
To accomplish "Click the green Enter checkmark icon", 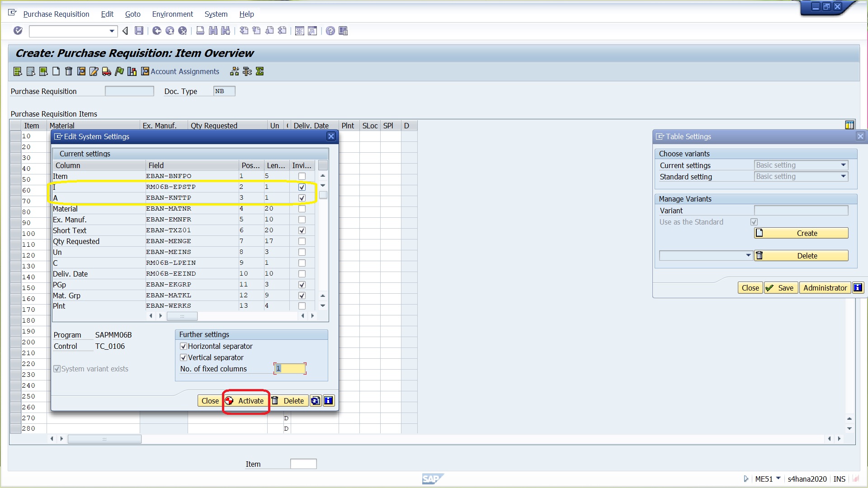I will pos(18,31).
